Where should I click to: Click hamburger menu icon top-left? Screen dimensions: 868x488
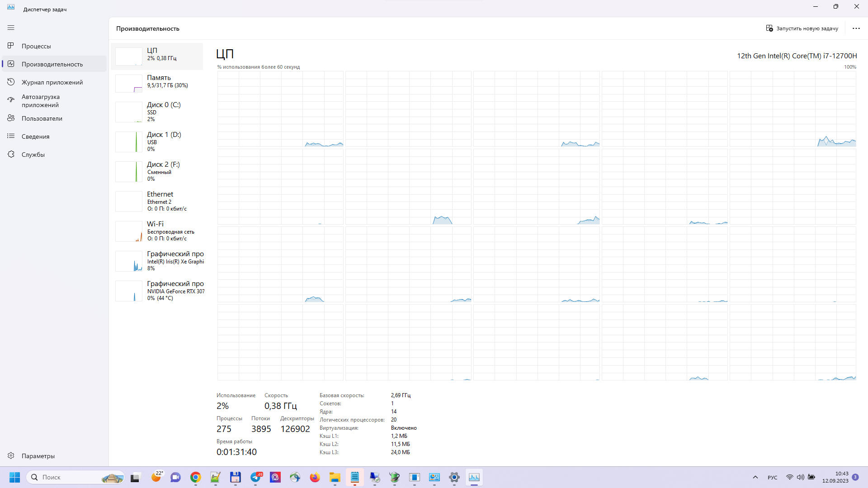click(11, 28)
